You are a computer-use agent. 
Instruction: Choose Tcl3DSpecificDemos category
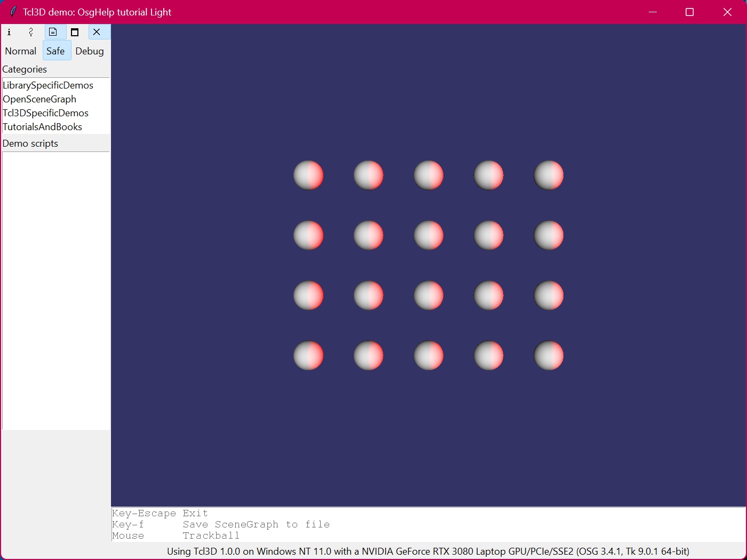(x=45, y=113)
